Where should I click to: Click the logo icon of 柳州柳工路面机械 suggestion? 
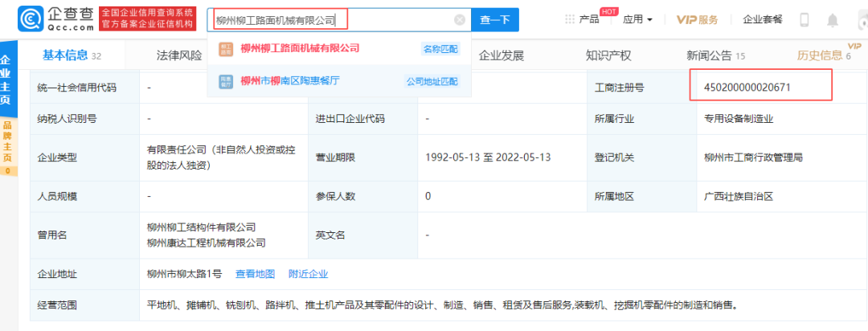click(x=226, y=49)
